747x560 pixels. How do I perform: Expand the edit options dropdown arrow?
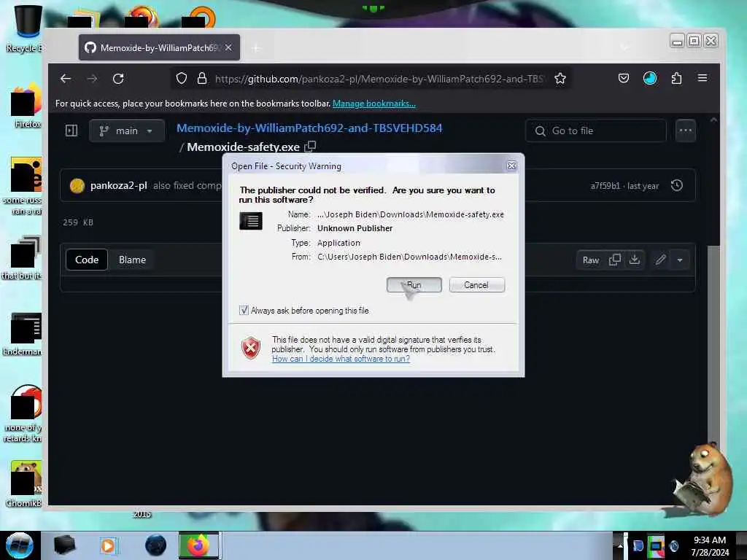[680, 260]
